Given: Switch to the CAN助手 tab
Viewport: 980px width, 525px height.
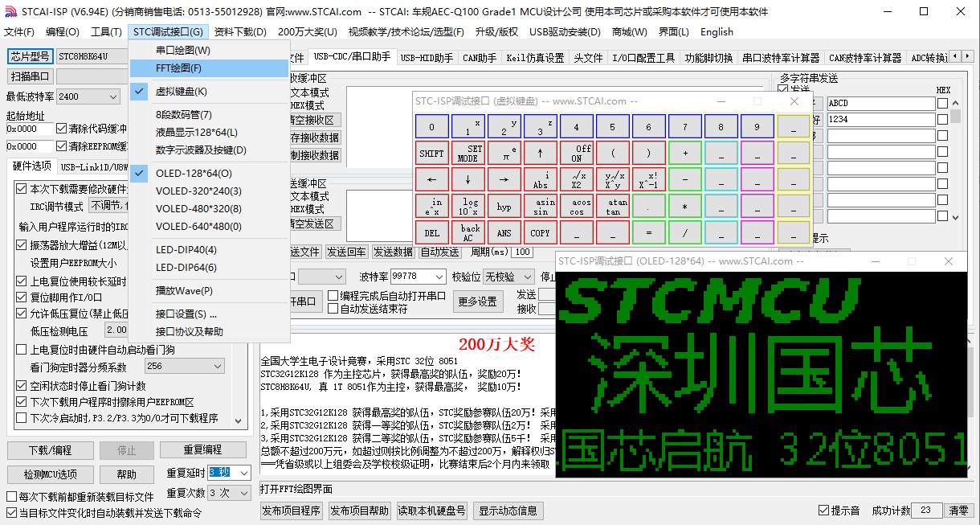Looking at the screenshot, I should coord(480,58).
